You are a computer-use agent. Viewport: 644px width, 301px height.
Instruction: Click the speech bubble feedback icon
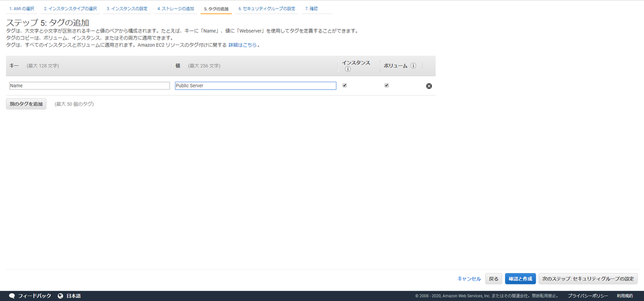(x=12, y=296)
